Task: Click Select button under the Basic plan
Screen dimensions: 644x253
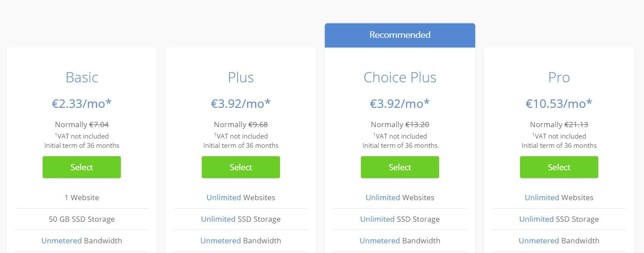Action: (x=82, y=167)
